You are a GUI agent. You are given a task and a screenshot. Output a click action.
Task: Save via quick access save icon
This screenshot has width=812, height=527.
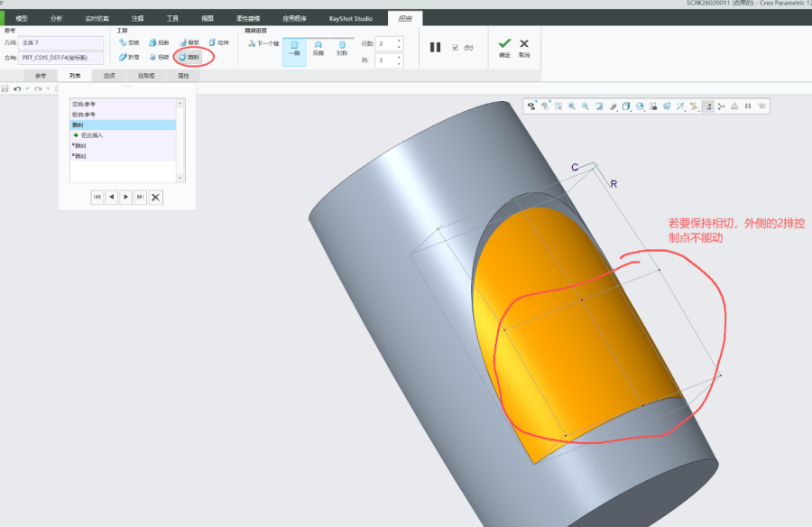coord(5,88)
